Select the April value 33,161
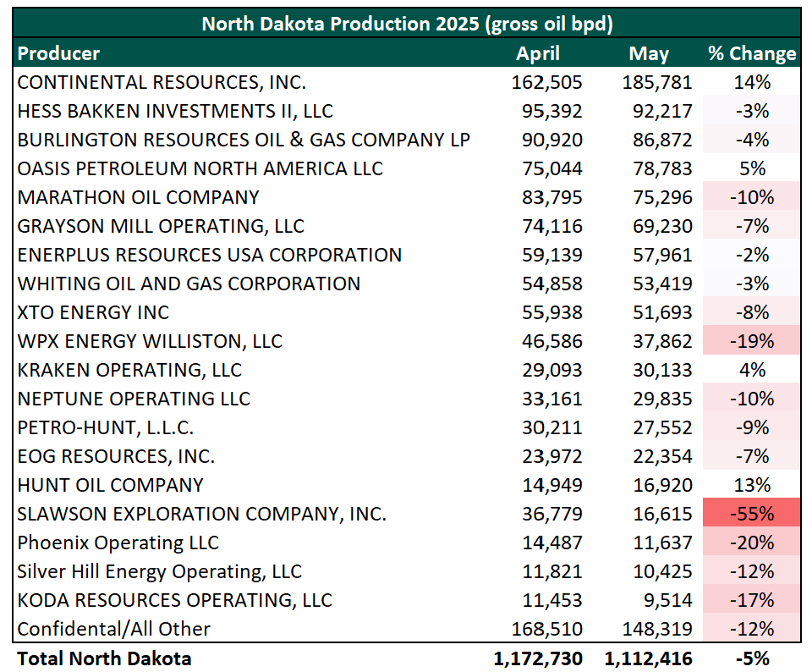 click(552, 399)
